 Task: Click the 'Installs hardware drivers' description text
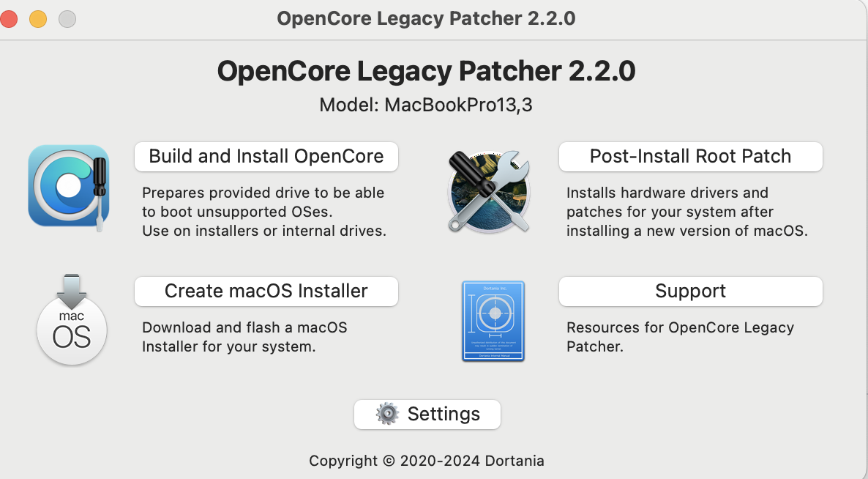(687, 212)
